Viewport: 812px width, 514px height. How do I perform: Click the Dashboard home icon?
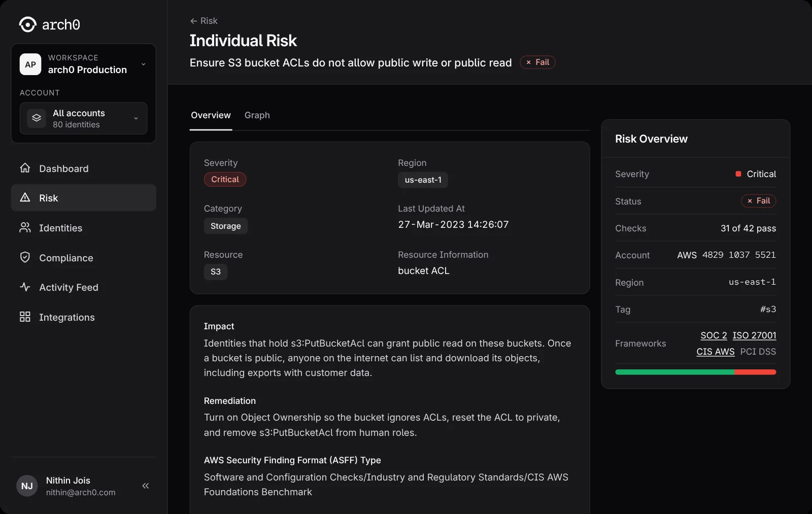pos(25,168)
